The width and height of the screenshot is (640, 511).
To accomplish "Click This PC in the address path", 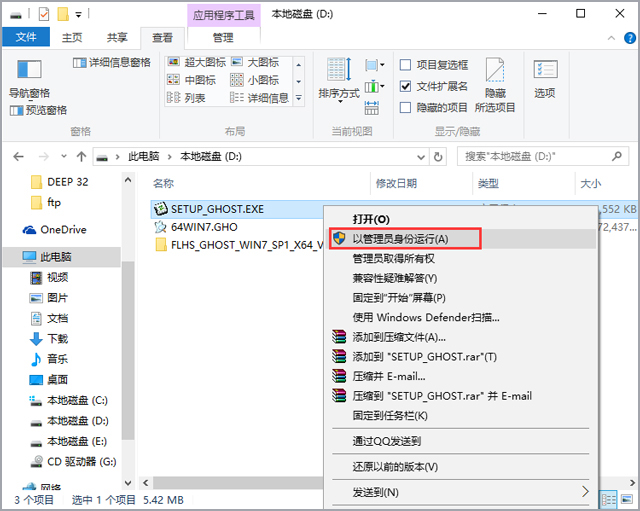I will (143, 157).
